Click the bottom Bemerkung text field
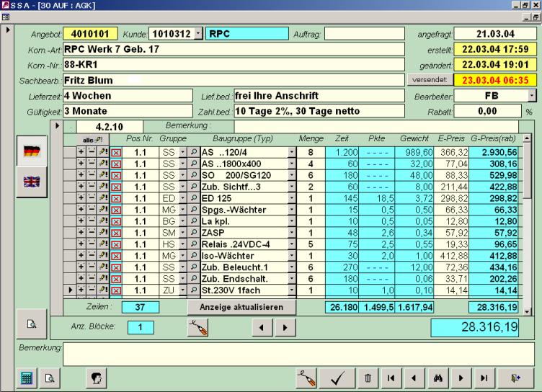The height and width of the screenshot is (392, 542). 298,353
